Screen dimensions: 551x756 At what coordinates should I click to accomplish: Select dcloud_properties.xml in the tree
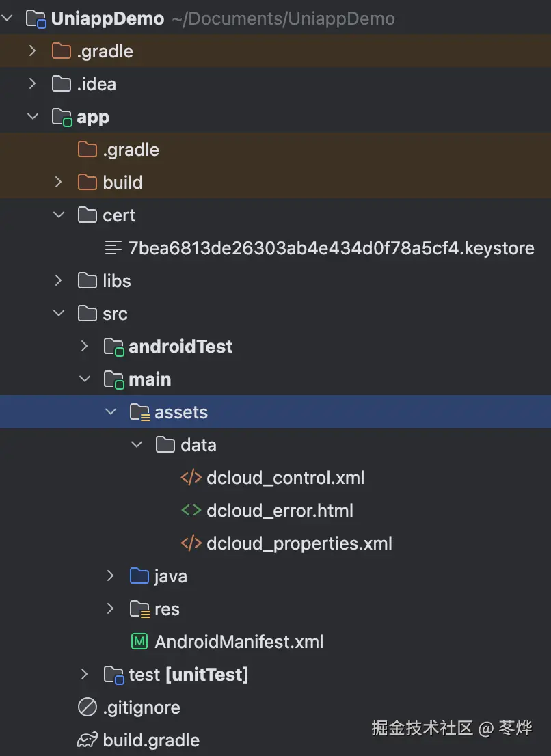[x=299, y=543]
